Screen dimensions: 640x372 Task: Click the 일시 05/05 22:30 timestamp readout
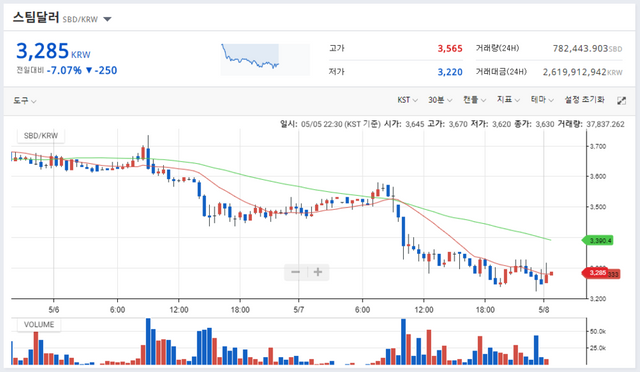pyautogui.click(x=330, y=124)
